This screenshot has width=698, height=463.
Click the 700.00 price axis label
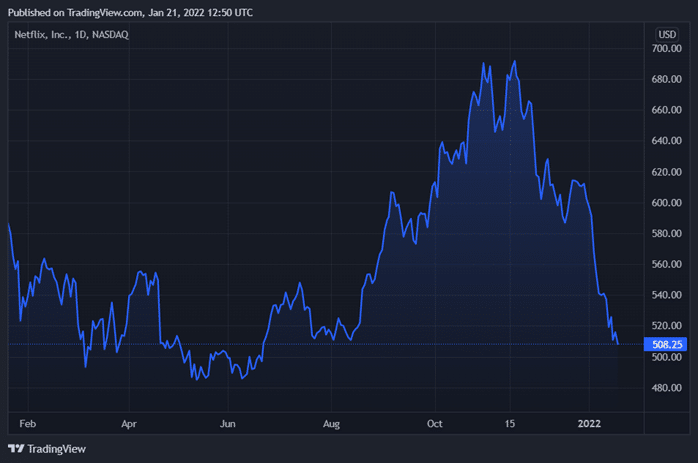(666, 49)
